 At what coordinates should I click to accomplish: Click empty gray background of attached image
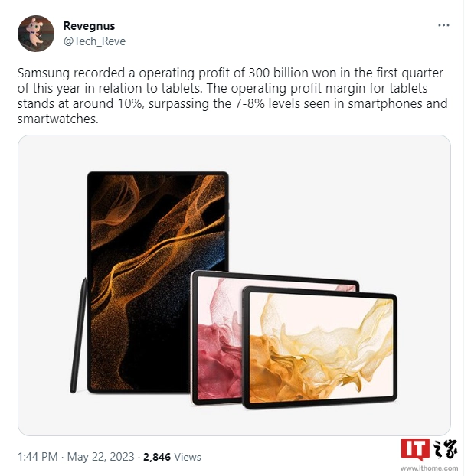point(334,197)
